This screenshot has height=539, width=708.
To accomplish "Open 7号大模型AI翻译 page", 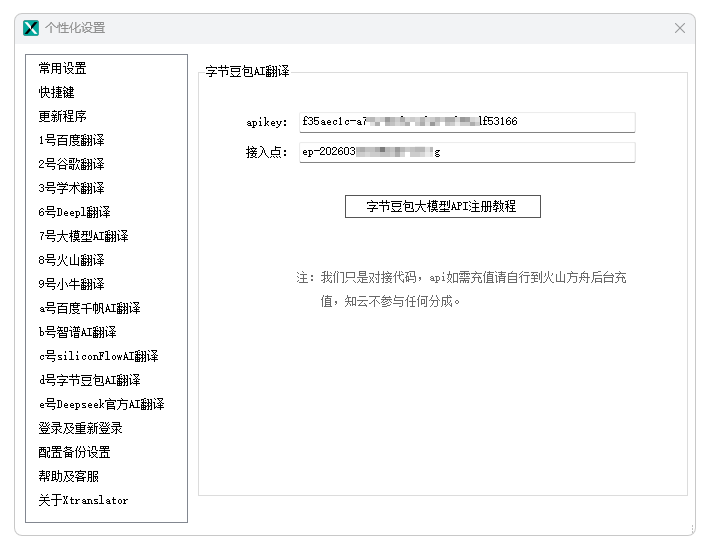I will point(84,236).
